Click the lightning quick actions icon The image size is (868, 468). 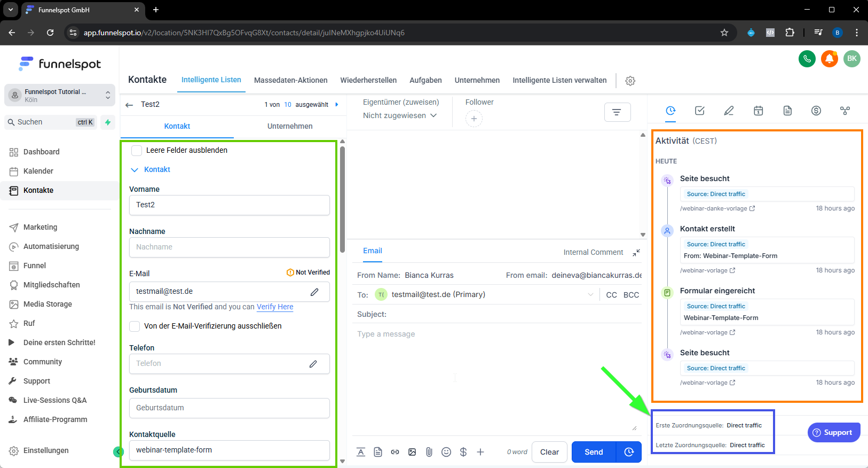coord(108,122)
